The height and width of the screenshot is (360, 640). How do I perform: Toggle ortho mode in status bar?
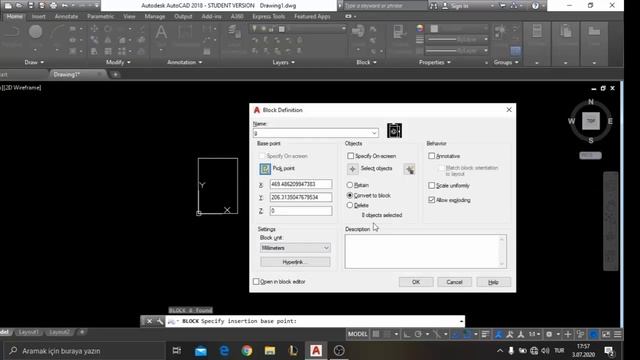click(407, 334)
